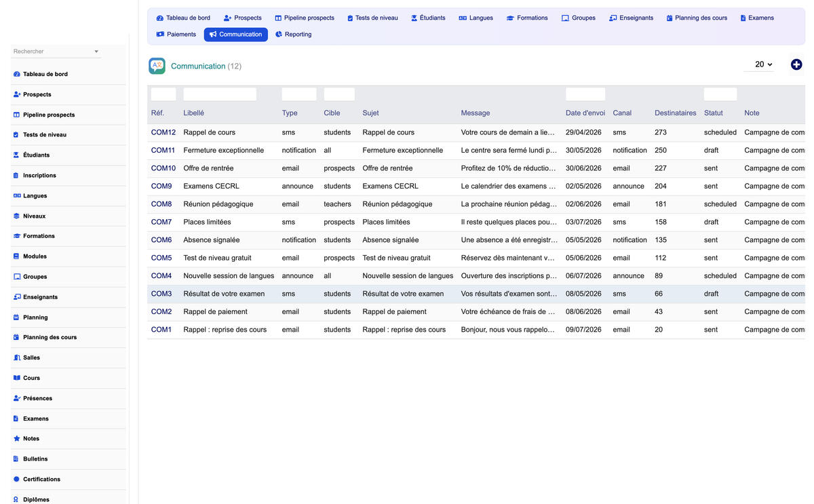Sort by the Destinataires column header
The height and width of the screenshot is (504, 814).
pos(676,113)
